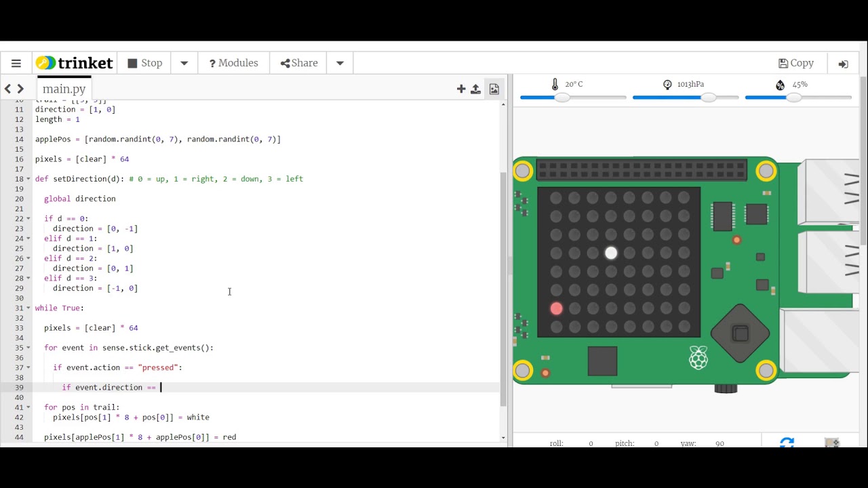Click the 'roll:' label
This screenshot has width=868, height=488.
click(557, 443)
